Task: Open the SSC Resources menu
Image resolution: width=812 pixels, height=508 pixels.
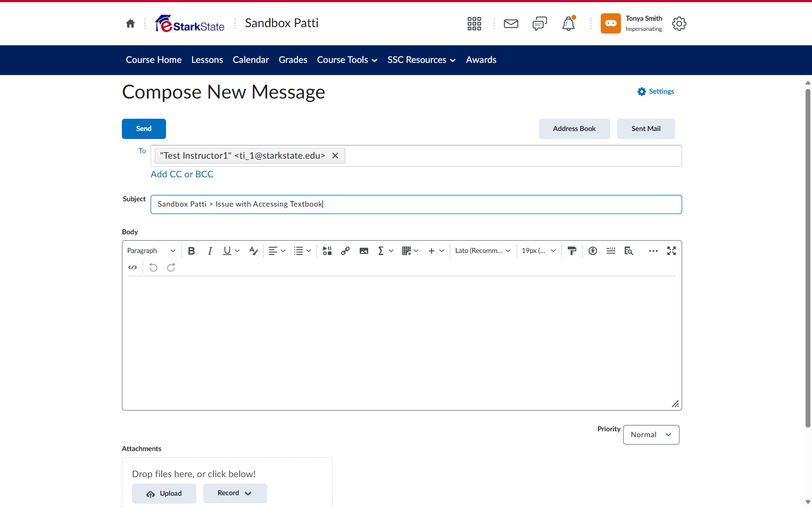Action: click(421, 60)
